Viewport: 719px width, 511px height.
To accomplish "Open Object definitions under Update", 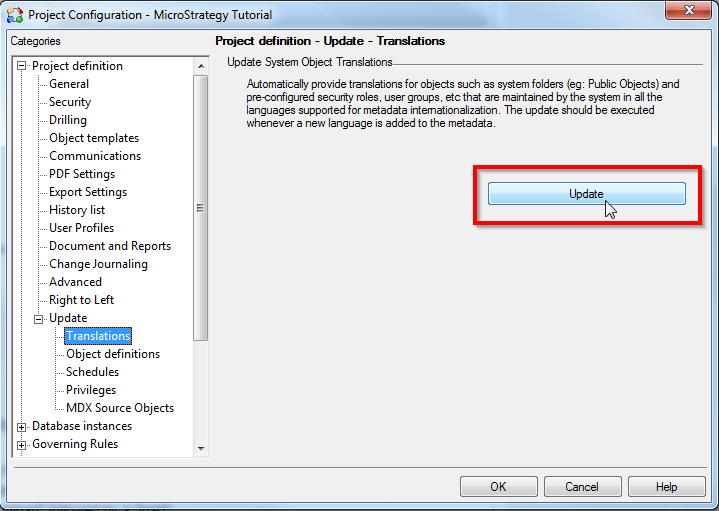I will pyautogui.click(x=113, y=354).
